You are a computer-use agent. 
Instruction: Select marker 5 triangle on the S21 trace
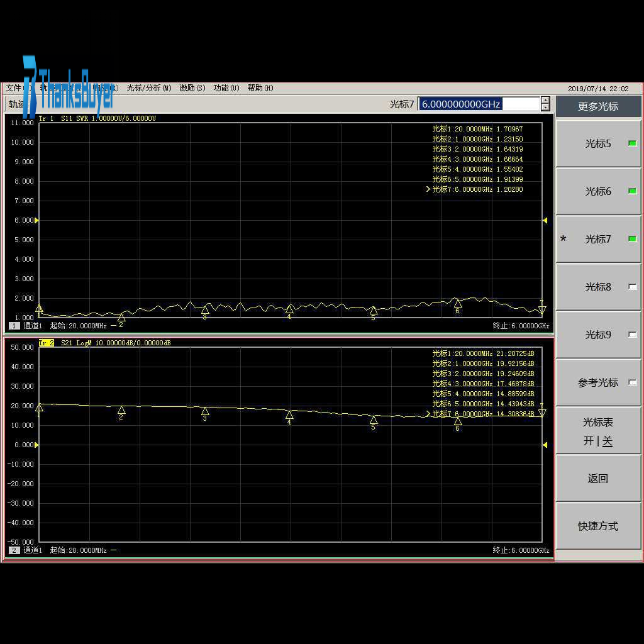coord(374,419)
